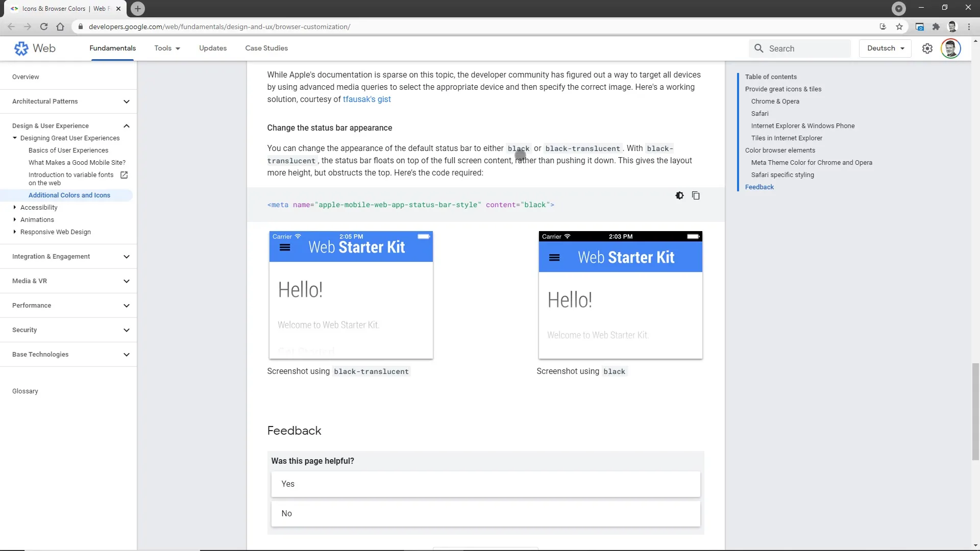Open the Updates tab

point(213,48)
